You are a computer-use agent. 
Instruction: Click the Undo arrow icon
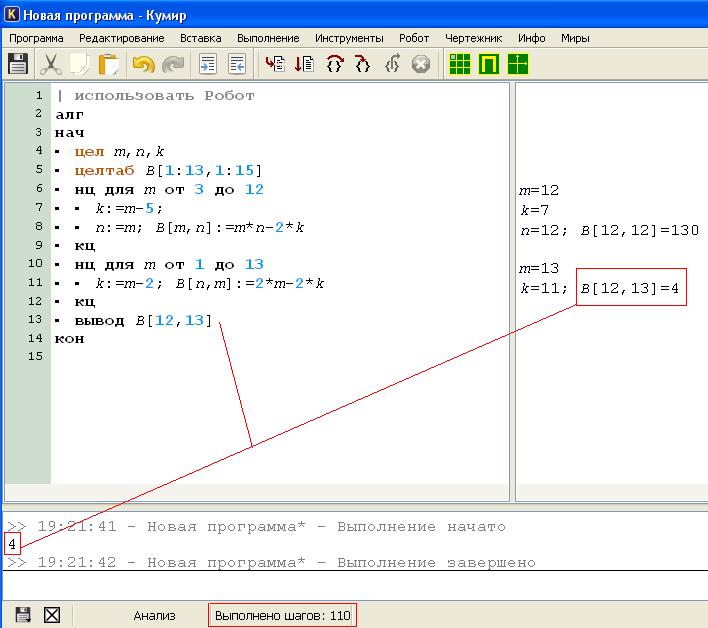click(x=143, y=64)
